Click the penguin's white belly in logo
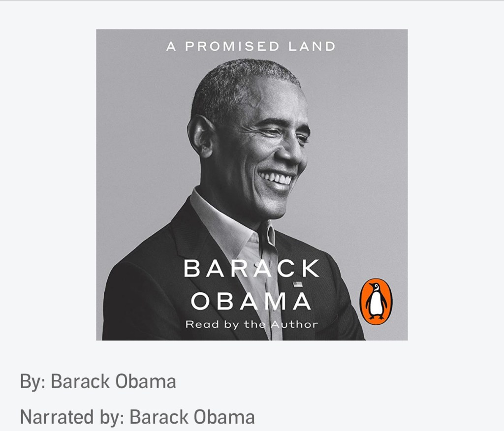The height and width of the screenshot is (431, 504). pyautogui.click(x=377, y=304)
